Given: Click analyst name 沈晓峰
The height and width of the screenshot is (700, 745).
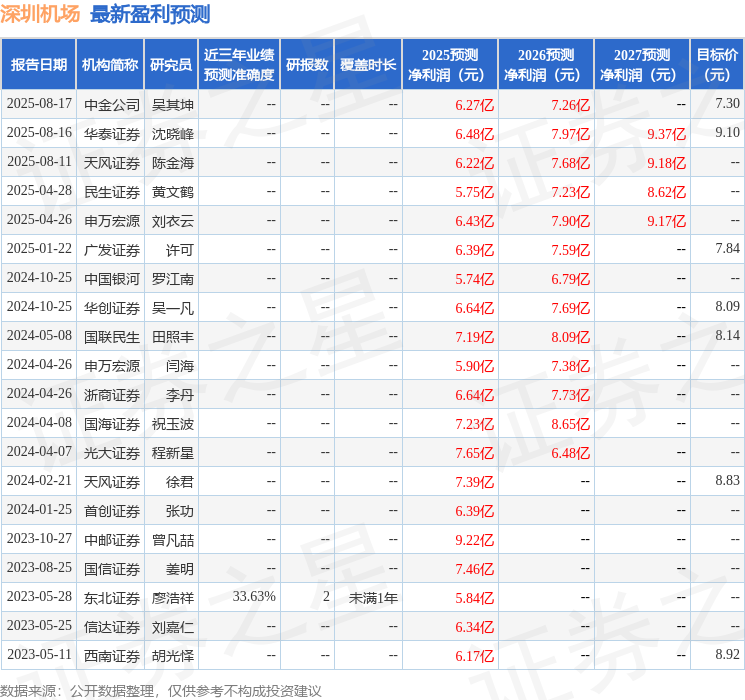Looking at the screenshot, I should 173,133.
